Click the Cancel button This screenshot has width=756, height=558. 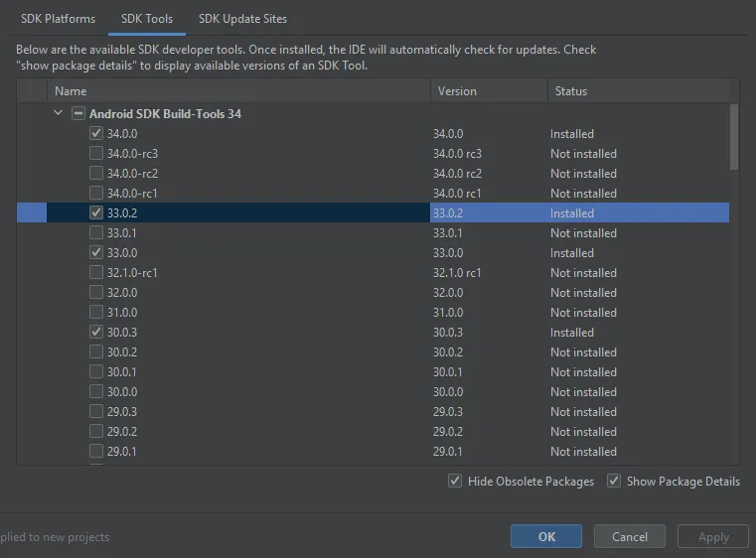[630, 536]
